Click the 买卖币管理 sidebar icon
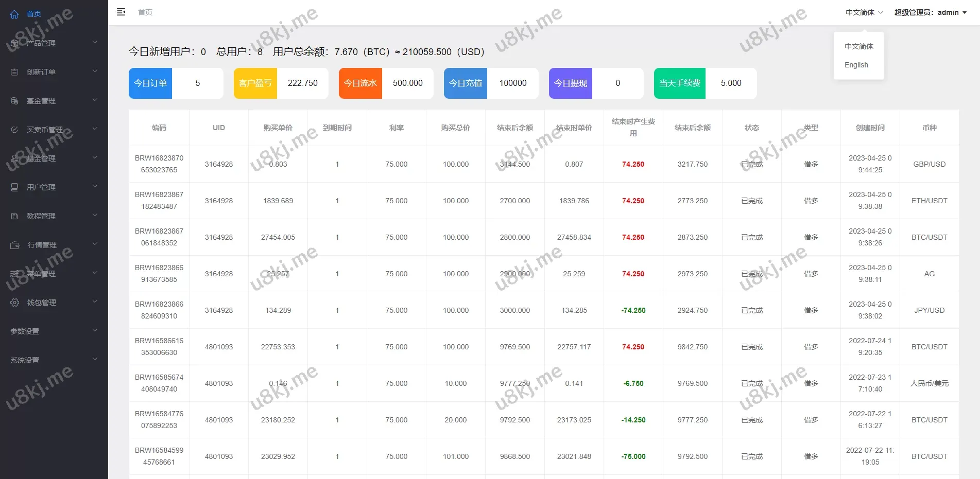Viewport: 980px width, 479px height. 14,130
